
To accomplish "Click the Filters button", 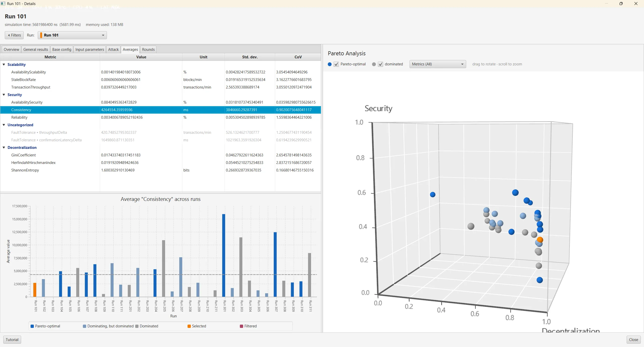I will 14,35.
